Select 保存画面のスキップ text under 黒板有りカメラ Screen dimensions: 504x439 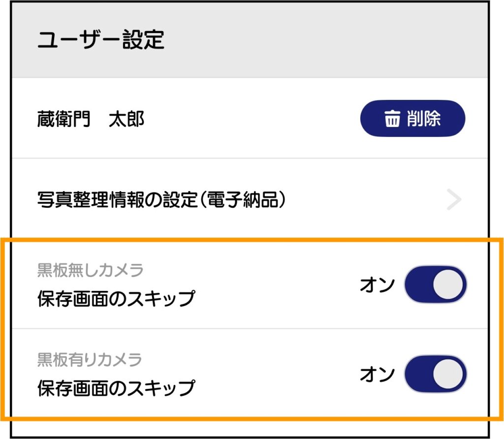click(x=116, y=388)
